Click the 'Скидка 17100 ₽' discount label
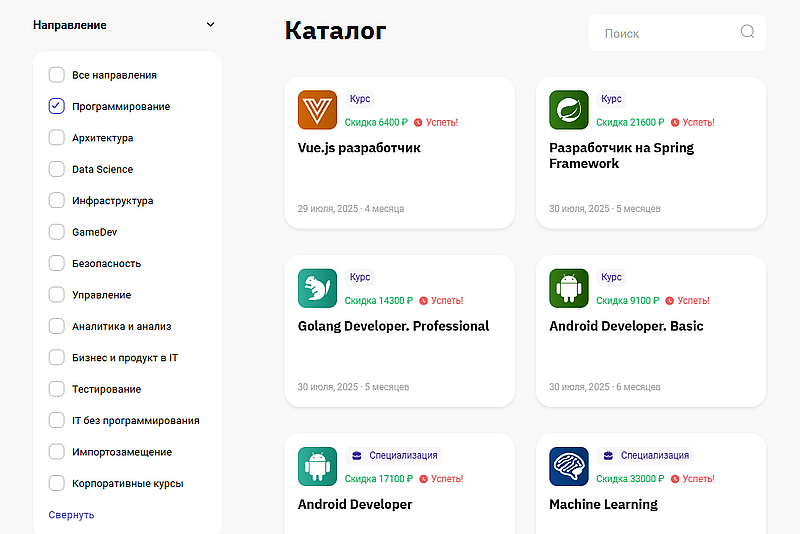Screen dimensions: 800x534 (x=379, y=479)
